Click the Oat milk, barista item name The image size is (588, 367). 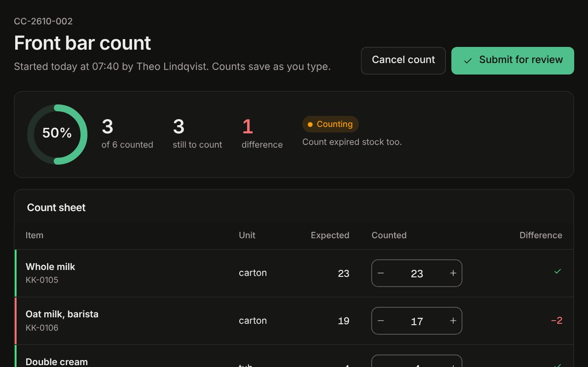(x=62, y=314)
